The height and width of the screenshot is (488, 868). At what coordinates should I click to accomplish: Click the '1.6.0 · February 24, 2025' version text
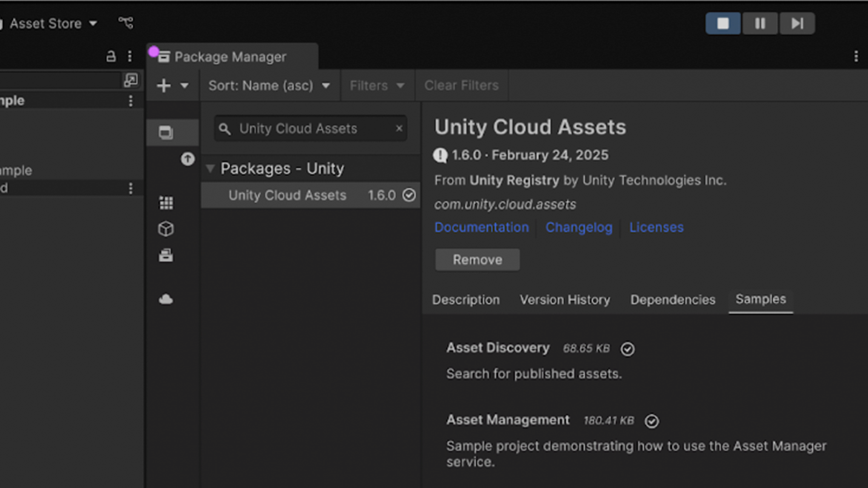[530, 155]
